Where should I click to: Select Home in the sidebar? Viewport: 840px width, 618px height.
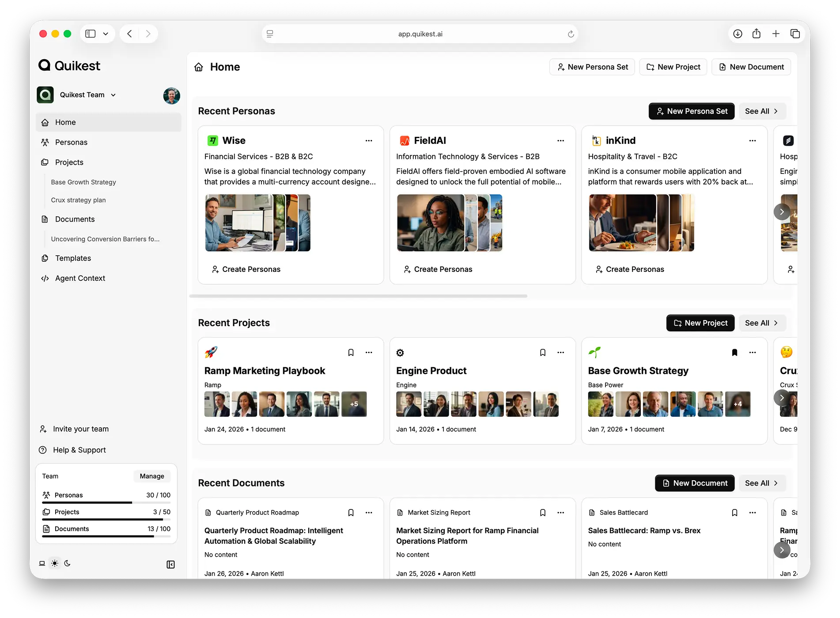coord(108,122)
